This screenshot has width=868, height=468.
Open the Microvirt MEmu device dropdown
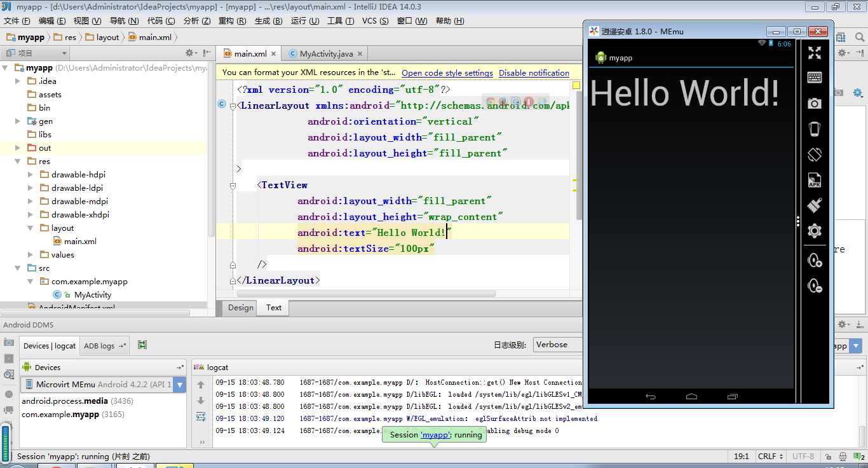pyautogui.click(x=180, y=385)
